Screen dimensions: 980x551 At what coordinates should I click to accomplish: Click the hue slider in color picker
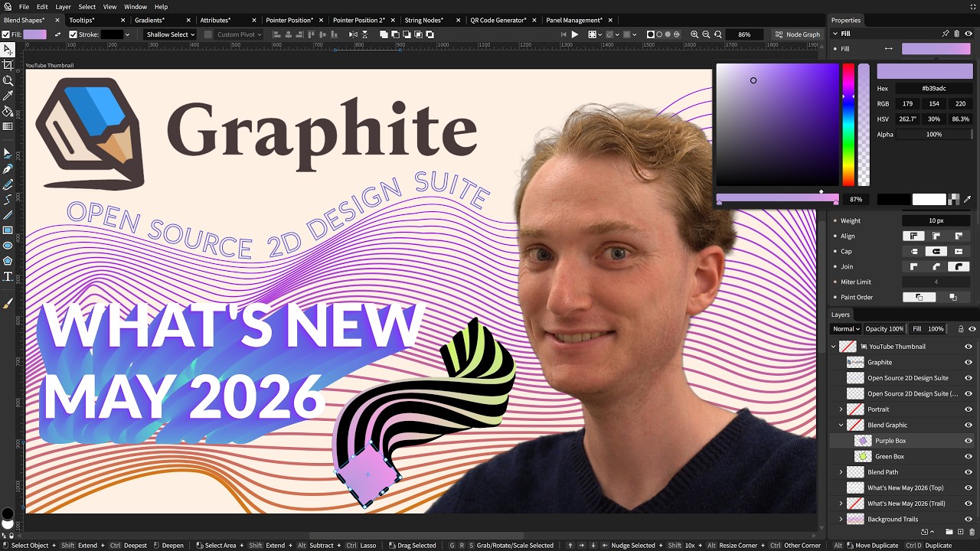(x=848, y=125)
